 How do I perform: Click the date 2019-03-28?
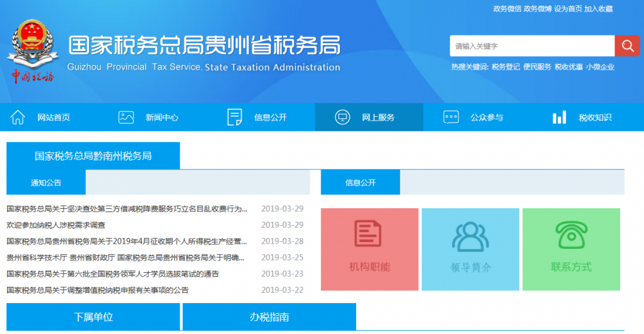[x=282, y=241]
